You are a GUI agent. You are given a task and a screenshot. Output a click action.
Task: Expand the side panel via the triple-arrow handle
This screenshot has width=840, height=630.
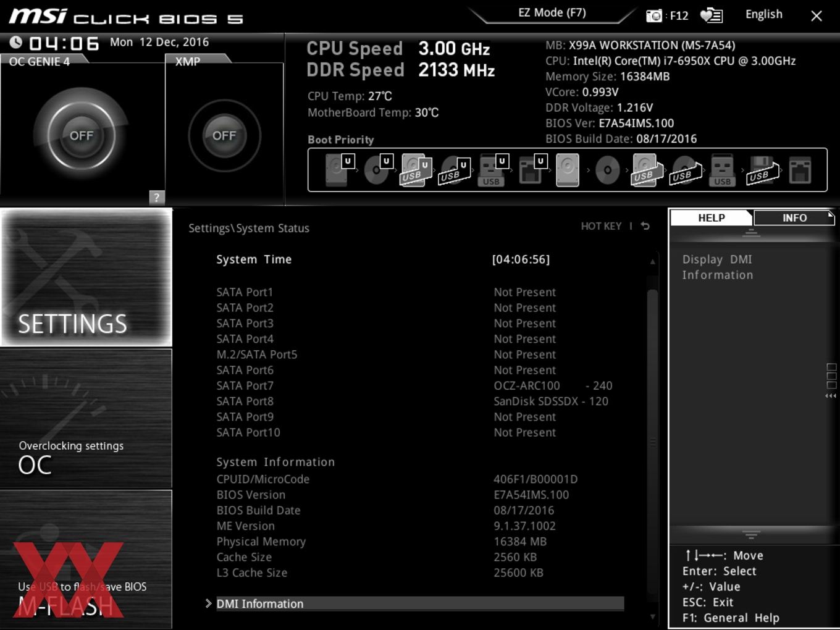[x=831, y=396]
